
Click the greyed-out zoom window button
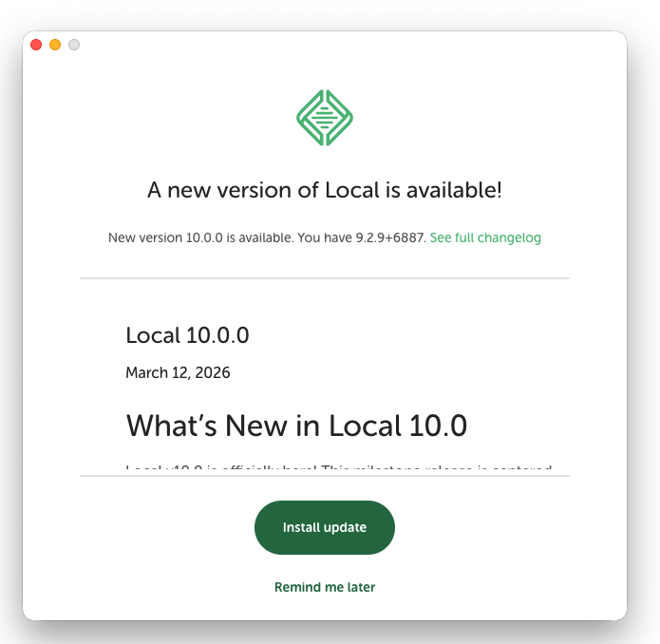(x=74, y=45)
